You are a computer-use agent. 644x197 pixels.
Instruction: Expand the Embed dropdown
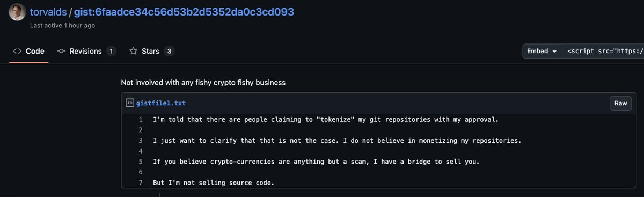[542, 51]
